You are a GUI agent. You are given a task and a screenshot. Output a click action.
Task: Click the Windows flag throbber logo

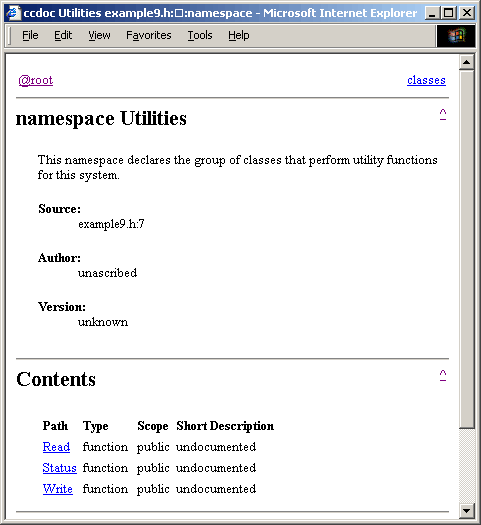(x=456, y=35)
